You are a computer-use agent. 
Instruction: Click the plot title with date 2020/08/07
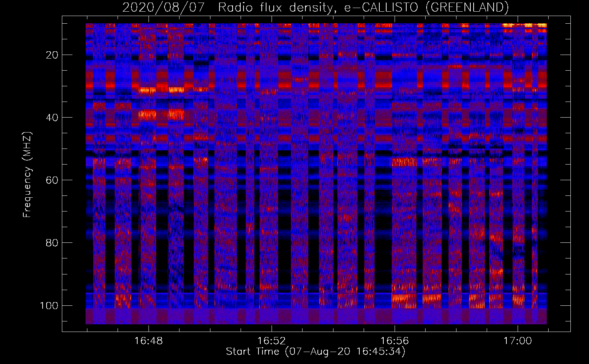coord(315,7)
